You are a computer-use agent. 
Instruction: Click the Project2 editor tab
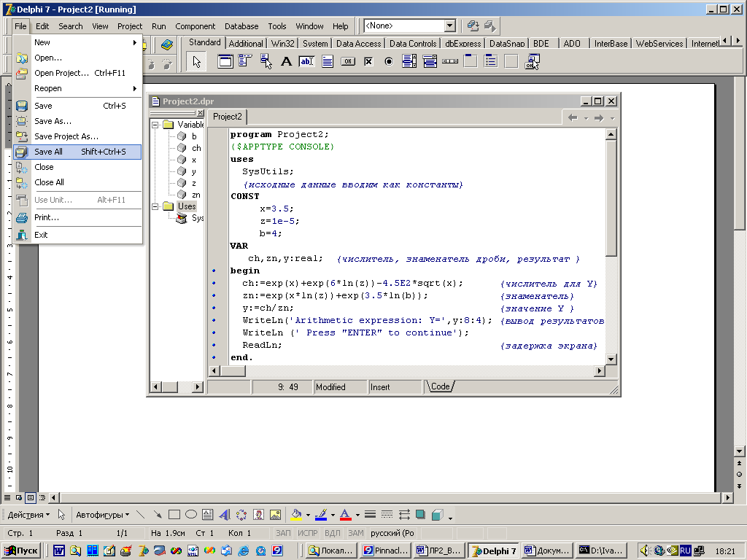coord(228,117)
